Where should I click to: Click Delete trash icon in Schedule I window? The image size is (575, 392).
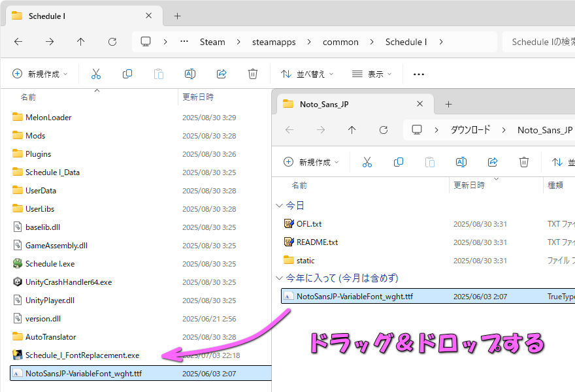click(253, 74)
